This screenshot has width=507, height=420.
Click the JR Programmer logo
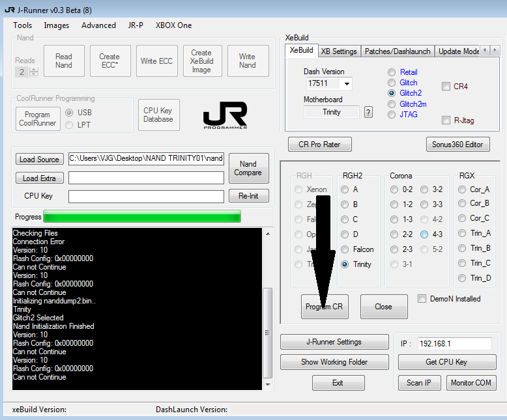coord(225,115)
